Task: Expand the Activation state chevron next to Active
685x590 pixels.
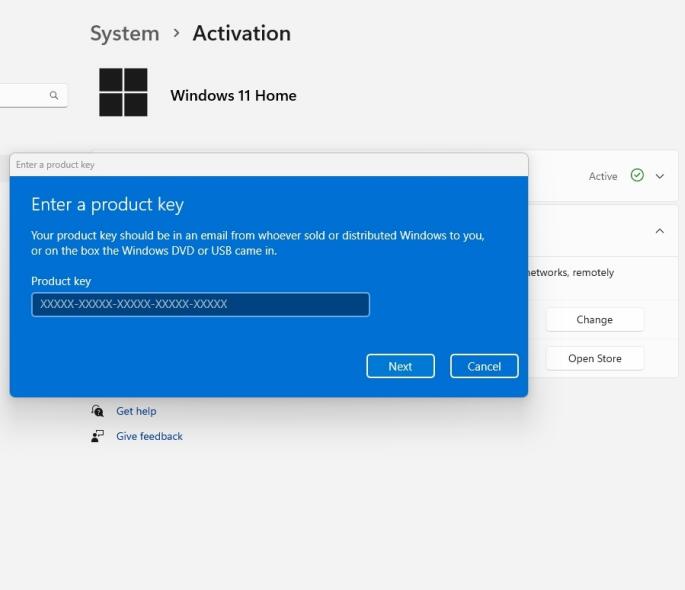Action: (660, 176)
